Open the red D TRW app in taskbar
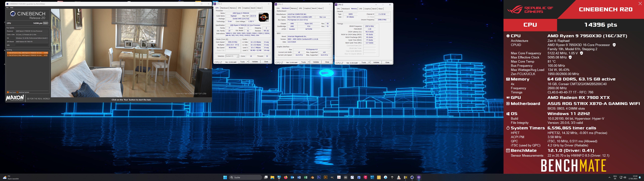This screenshot has height=181, width=644. [x=366, y=177]
